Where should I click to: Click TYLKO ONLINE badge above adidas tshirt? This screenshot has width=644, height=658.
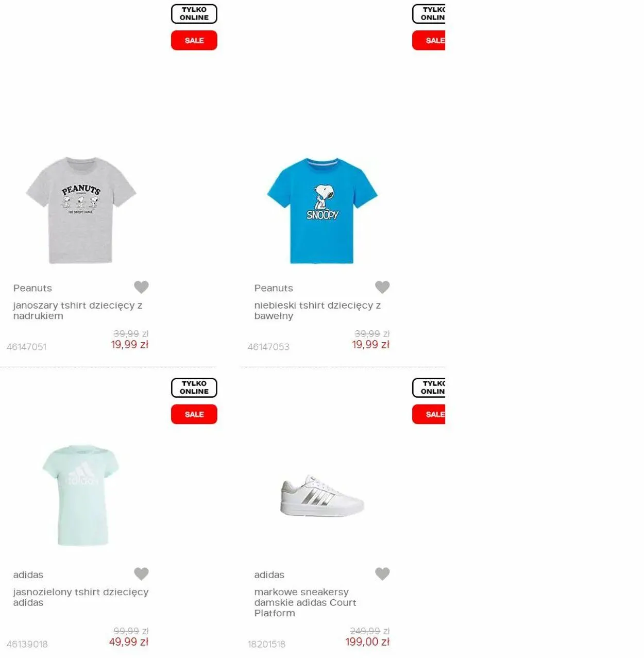194,388
